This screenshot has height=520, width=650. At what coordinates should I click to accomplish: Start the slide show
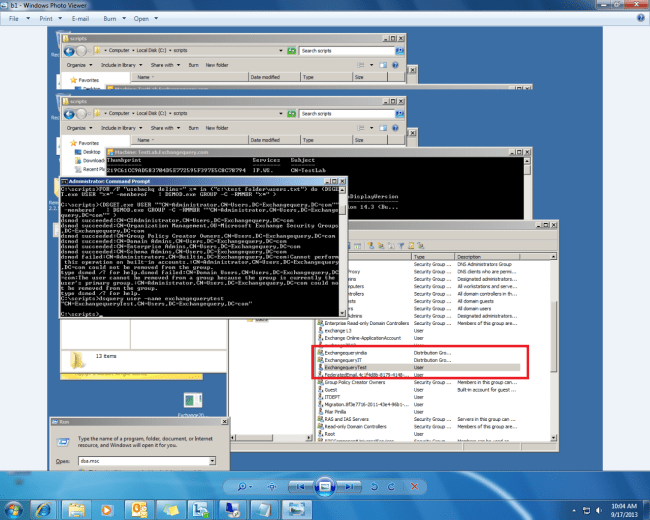pyautogui.click(x=325, y=485)
